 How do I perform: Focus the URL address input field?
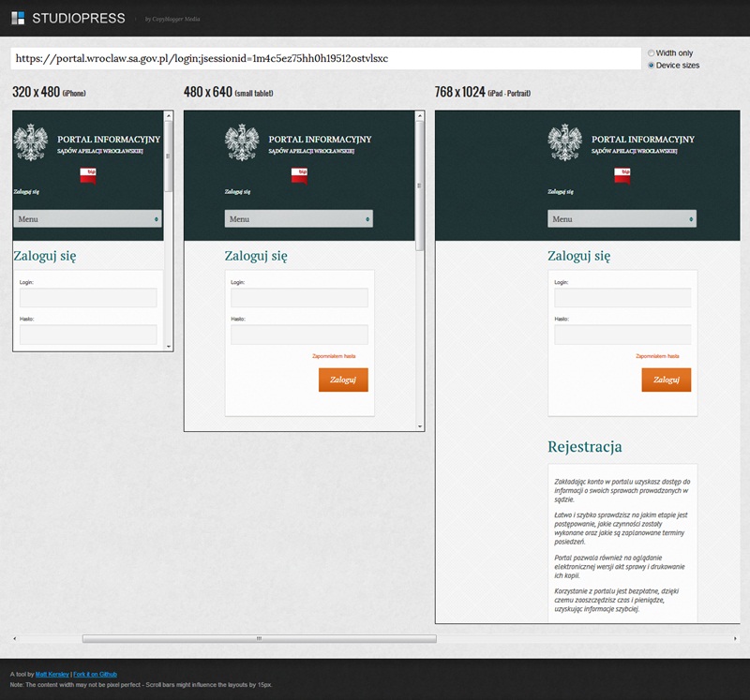click(325, 58)
